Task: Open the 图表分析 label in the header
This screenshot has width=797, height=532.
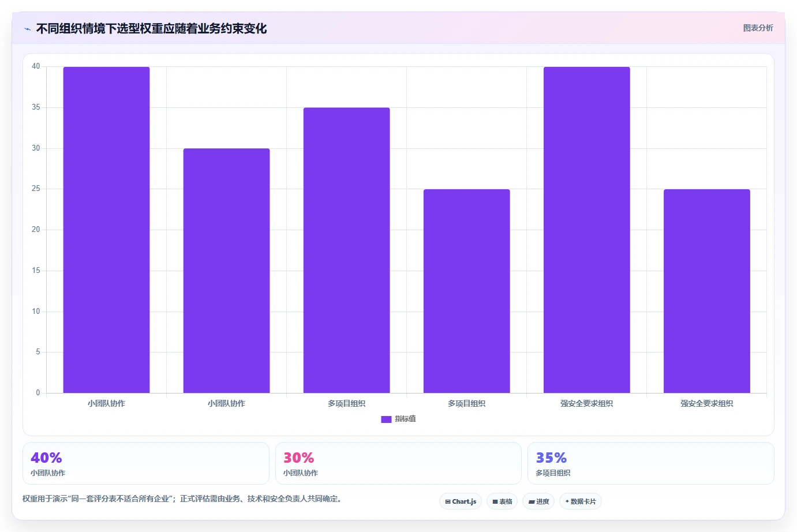Action: [x=758, y=28]
